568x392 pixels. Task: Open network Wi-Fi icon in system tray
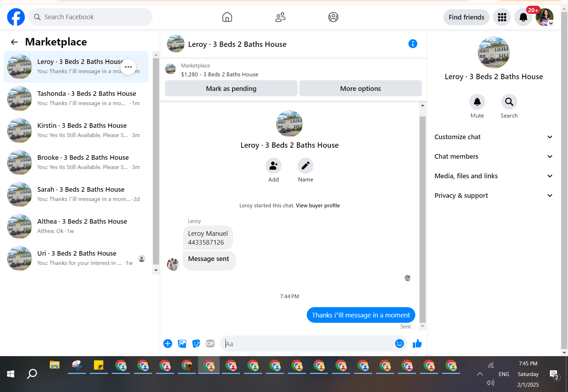491,365
